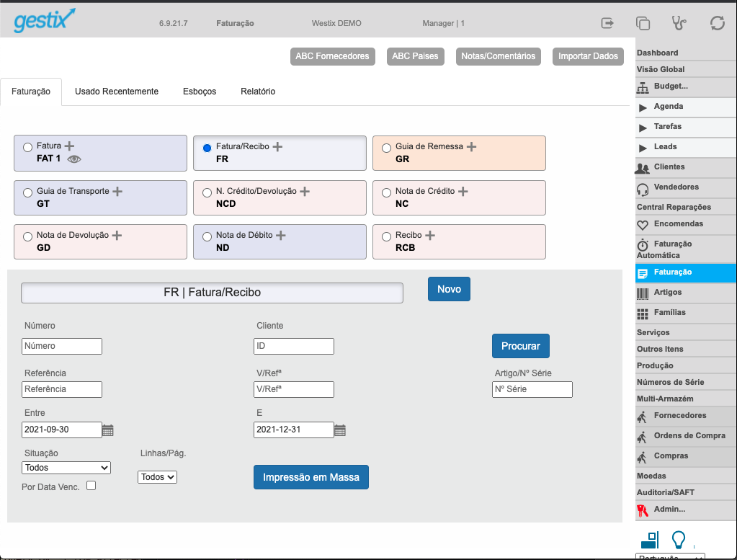This screenshot has width=737, height=560.
Task: Switch to the Relatório tab
Action: [258, 92]
